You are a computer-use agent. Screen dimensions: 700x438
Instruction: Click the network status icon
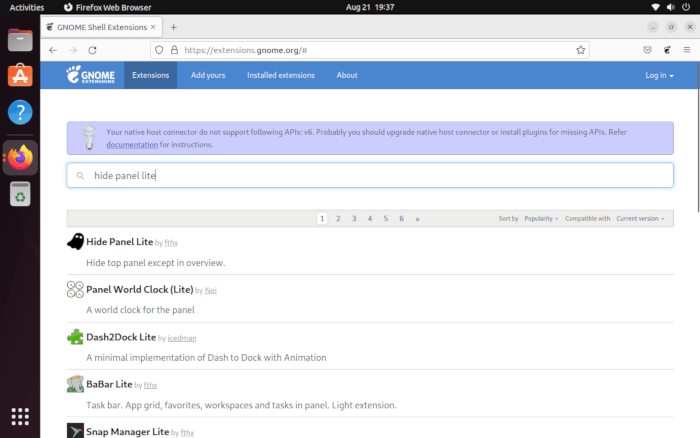pos(655,7)
